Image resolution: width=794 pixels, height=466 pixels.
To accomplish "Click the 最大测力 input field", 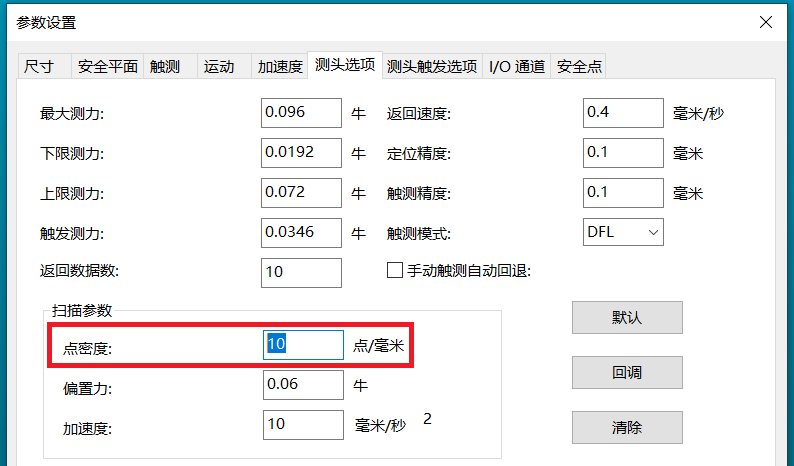I will click(x=301, y=113).
